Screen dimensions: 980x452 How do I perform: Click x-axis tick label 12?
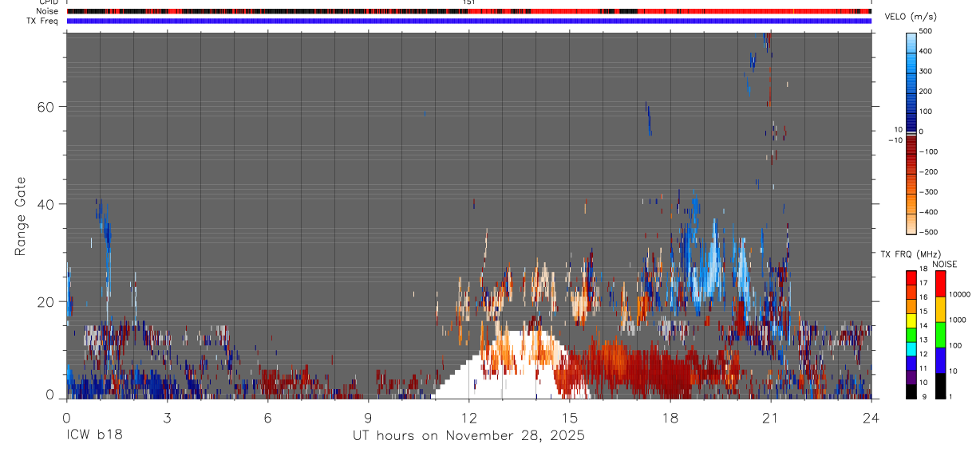pyautogui.click(x=468, y=418)
